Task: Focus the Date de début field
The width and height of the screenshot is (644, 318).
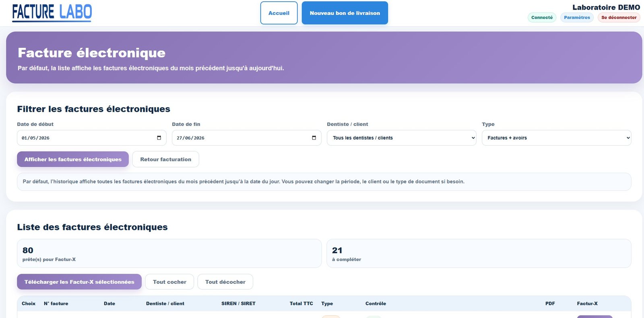Action: coord(92,138)
